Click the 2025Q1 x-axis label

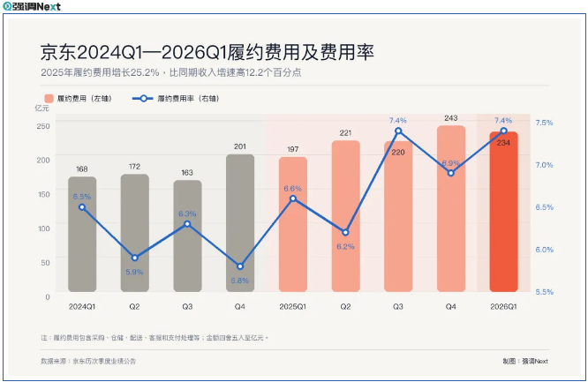pos(293,307)
